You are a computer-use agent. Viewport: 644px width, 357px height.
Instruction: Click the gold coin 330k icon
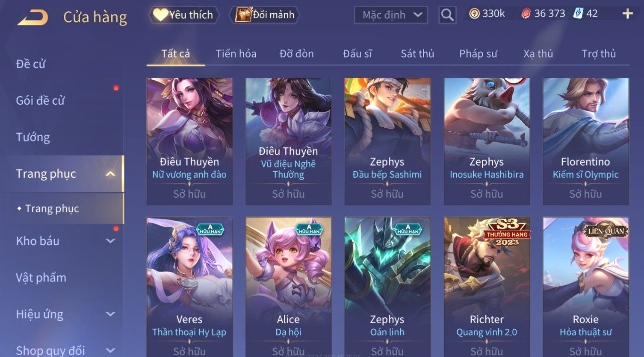coord(474,14)
